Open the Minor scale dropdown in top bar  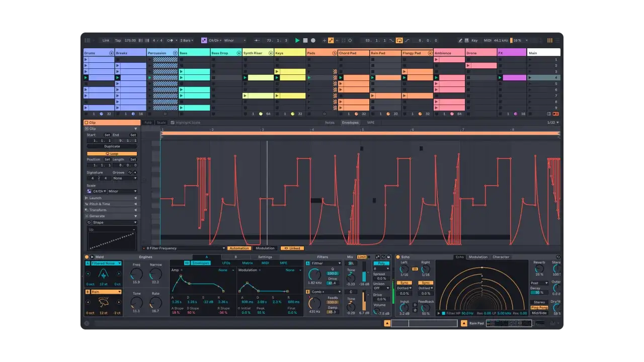(x=235, y=40)
